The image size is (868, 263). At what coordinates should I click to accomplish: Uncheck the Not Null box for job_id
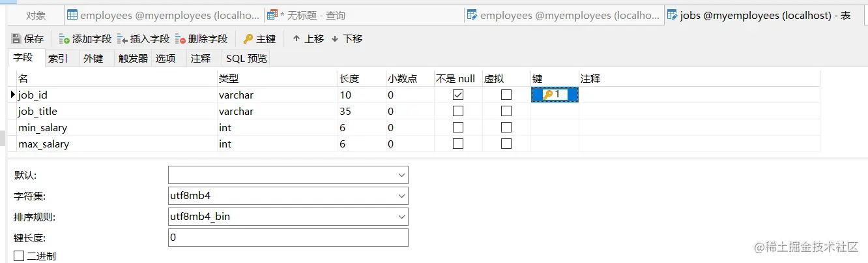click(x=458, y=95)
